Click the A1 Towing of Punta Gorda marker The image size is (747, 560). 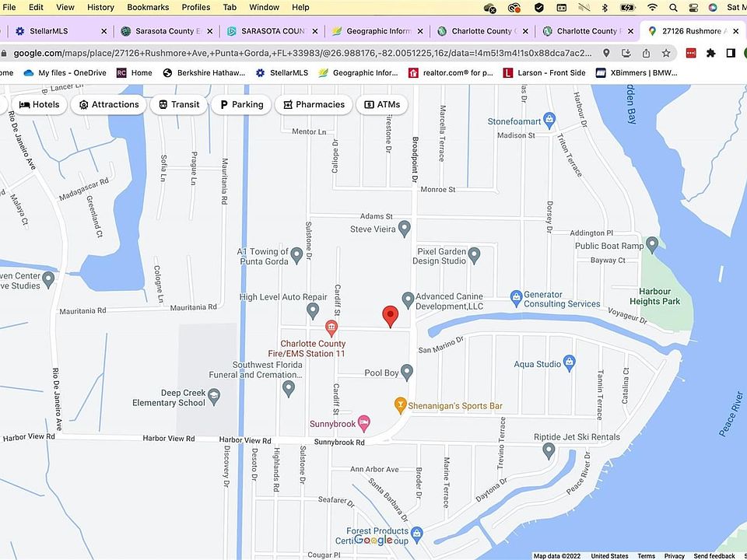tap(296, 255)
